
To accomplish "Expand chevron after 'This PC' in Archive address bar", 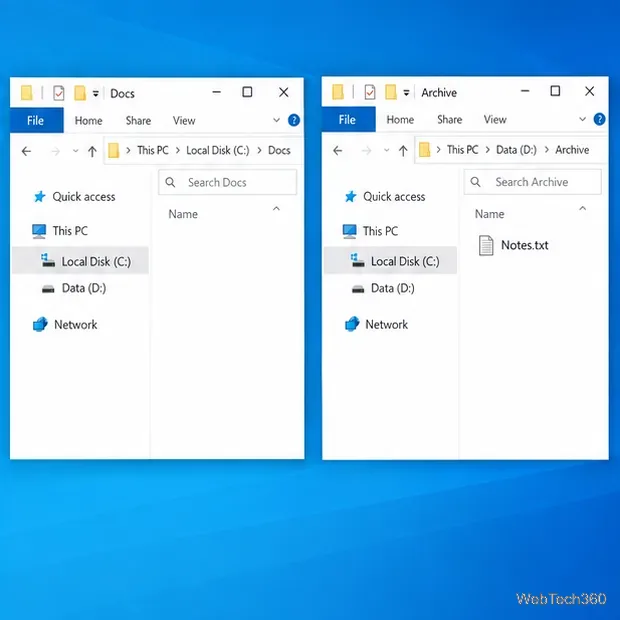I will point(488,149).
